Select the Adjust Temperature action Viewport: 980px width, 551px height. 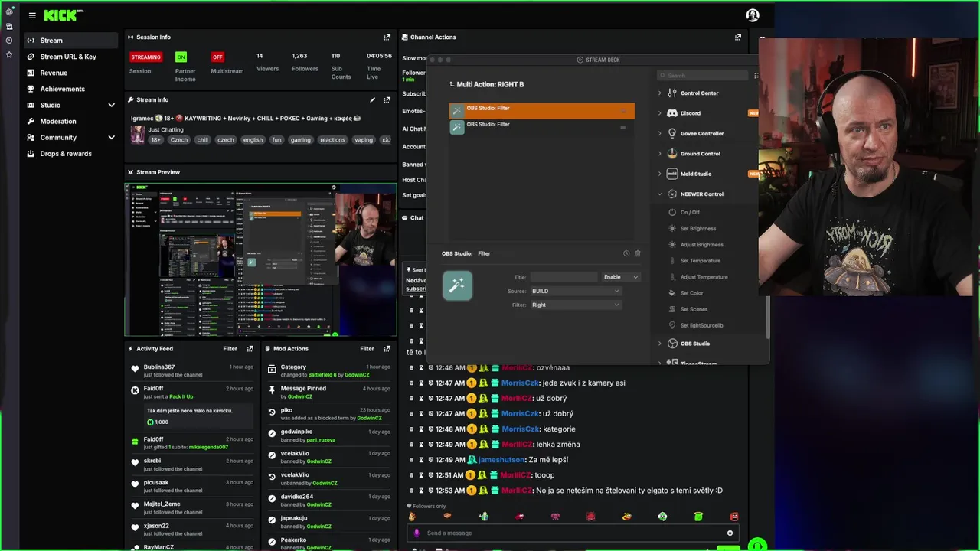tap(704, 277)
